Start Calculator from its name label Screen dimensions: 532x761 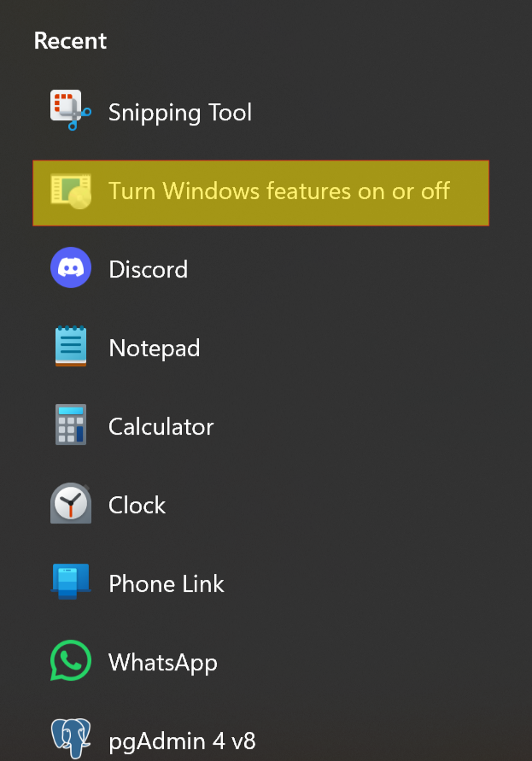tap(161, 427)
